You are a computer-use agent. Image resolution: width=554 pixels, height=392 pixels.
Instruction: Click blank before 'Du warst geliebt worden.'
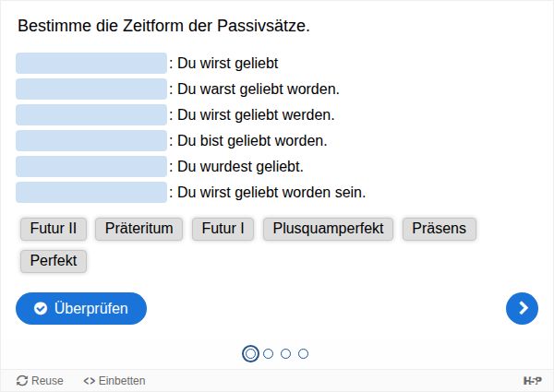click(91, 89)
